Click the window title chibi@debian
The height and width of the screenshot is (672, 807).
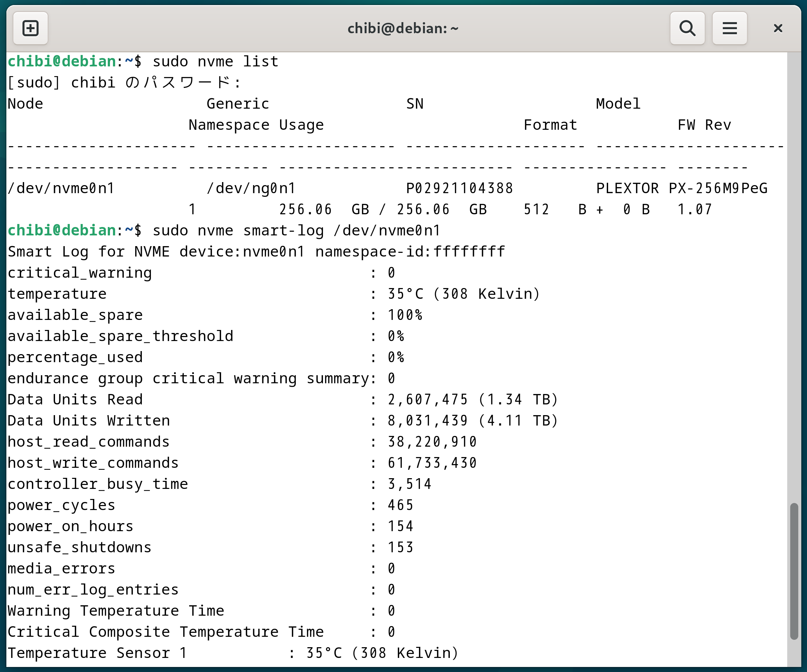tap(403, 29)
